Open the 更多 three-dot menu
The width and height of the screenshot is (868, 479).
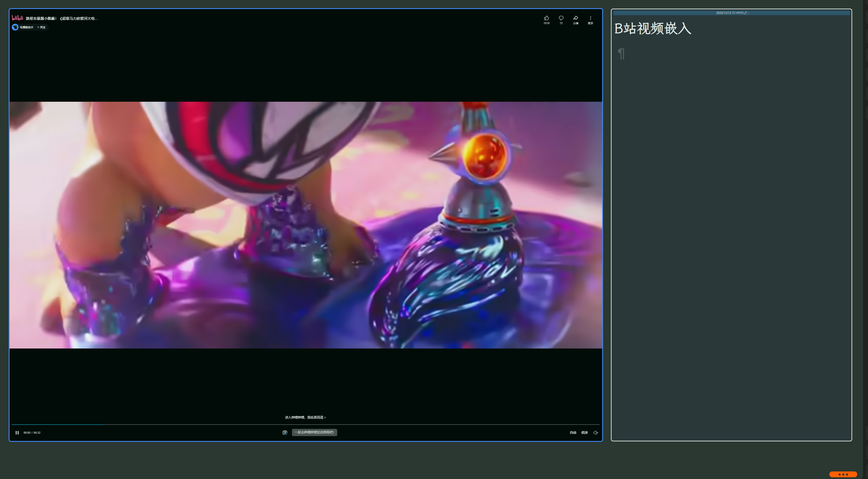click(590, 19)
